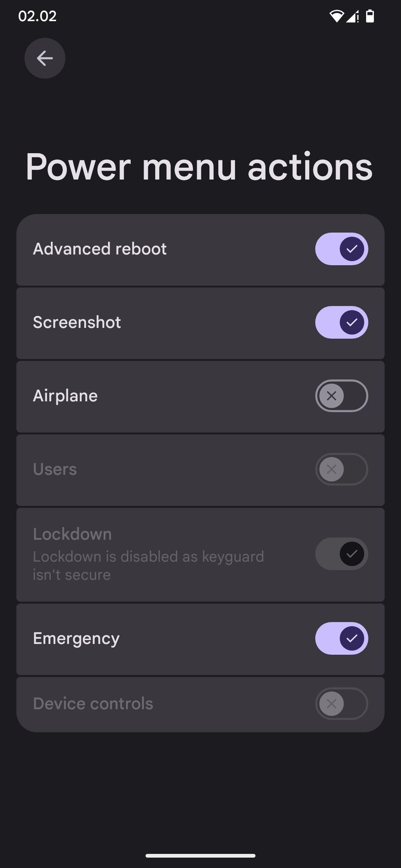Select the Advanced reboot label

pyautogui.click(x=100, y=249)
